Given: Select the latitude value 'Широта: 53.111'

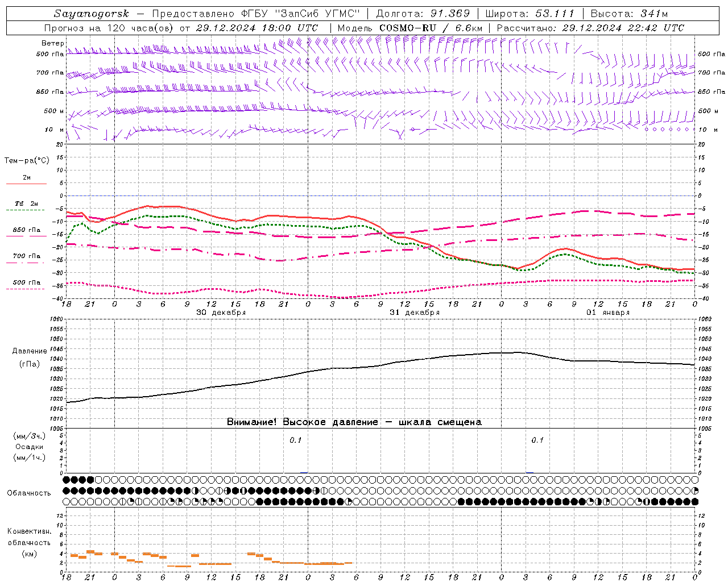Looking at the screenshot, I should [x=530, y=14].
